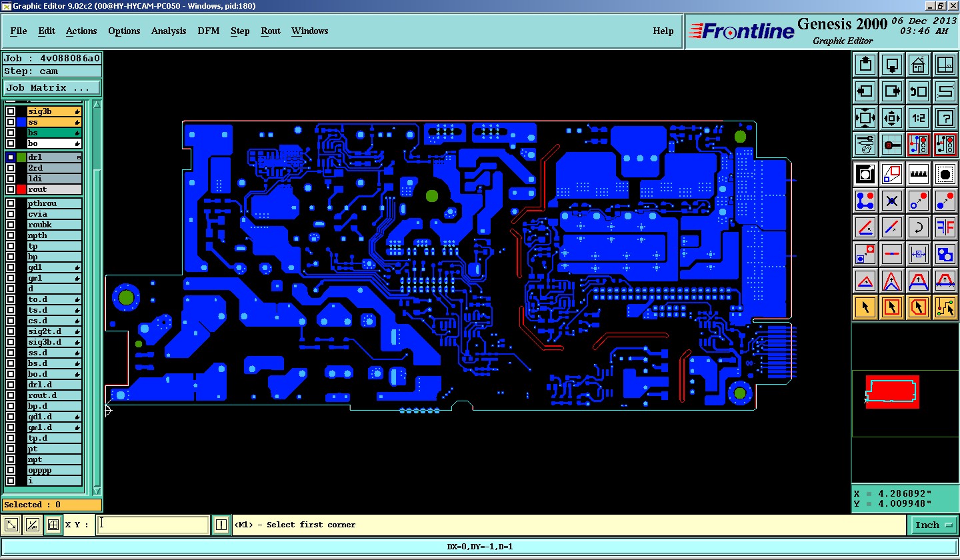The image size is (960, 560).
Task: Open the Actions menu
Action: (x=81, y=31)
